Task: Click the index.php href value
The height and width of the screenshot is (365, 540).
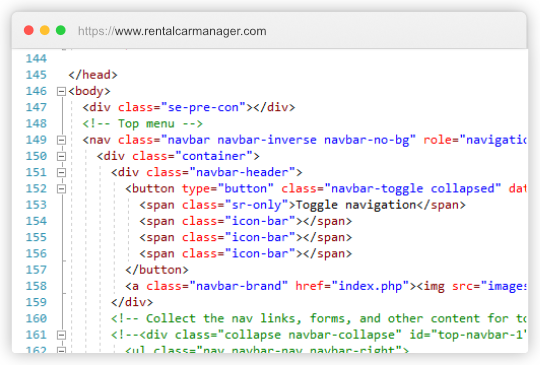Action: [x=370, y=286]
